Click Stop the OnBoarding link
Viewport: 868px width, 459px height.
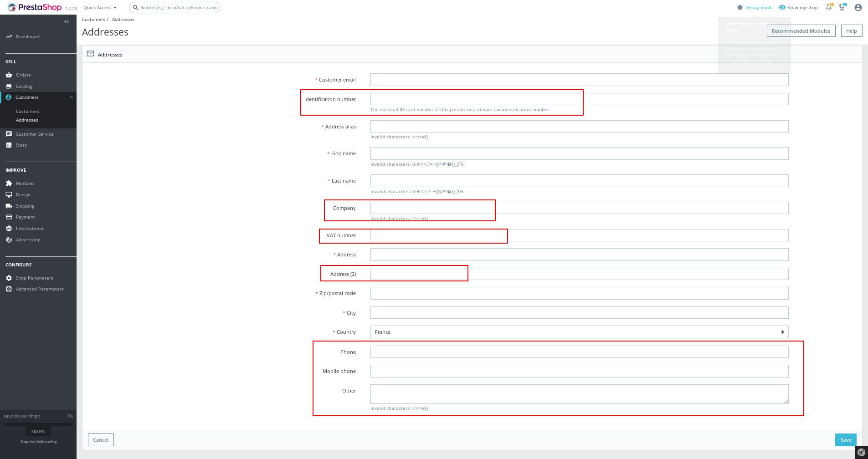39,442
